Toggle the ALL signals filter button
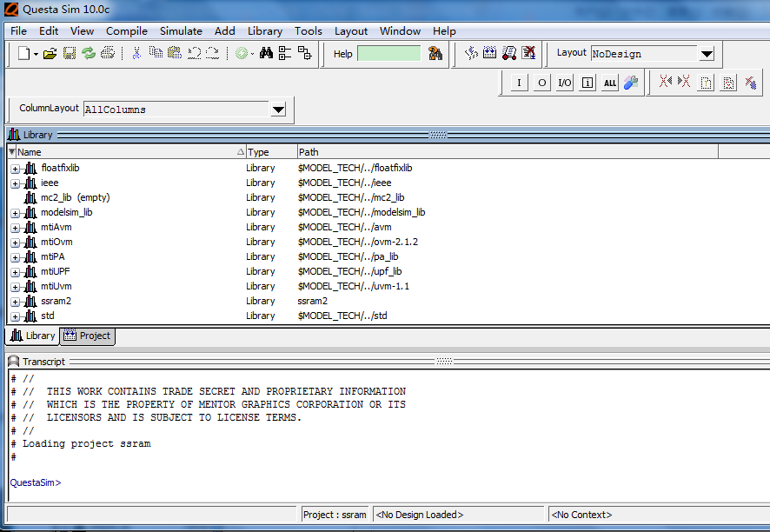The height and width of the screenshot is (532, 770). tap(610, 83)
